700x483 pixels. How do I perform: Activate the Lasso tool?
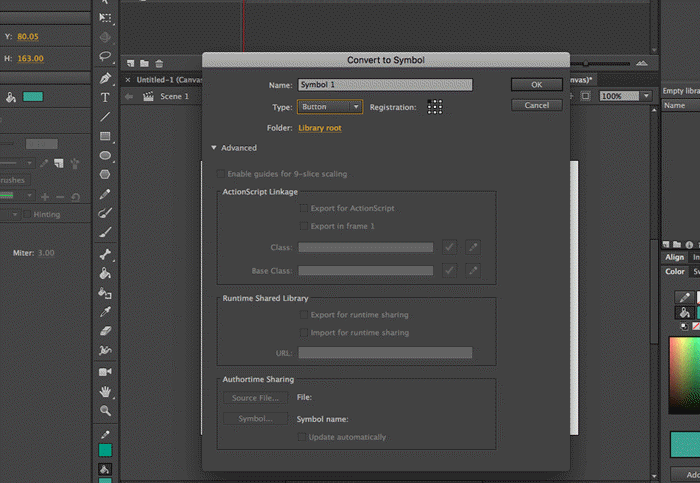[x=105, y=56]
